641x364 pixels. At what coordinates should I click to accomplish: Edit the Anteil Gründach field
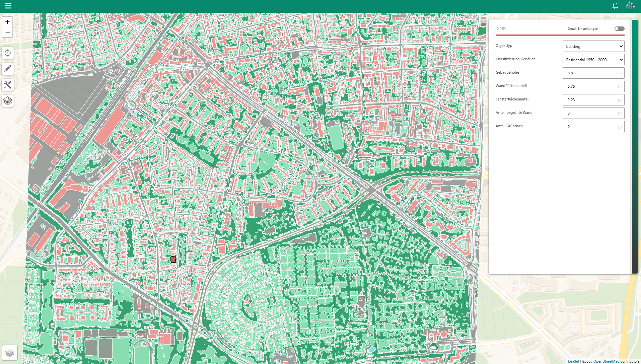point(593,127)
